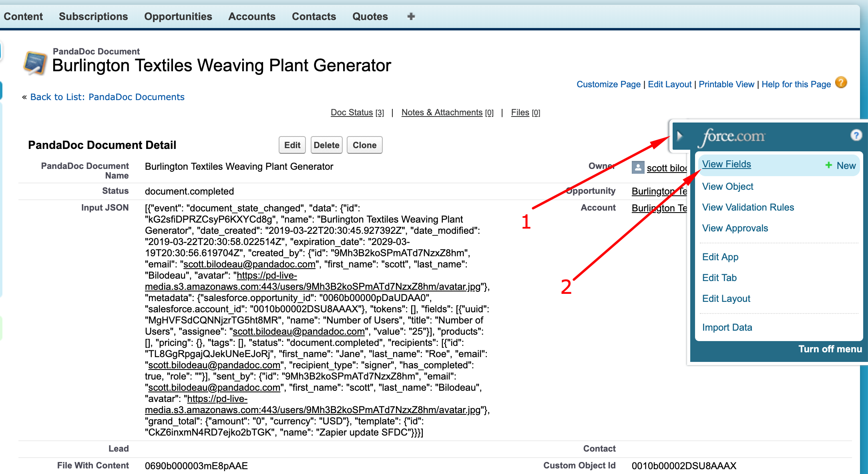The image size is (868, 474).
Task: Go back to PandaDoc Documents list
Action: [x=107, y=97]
